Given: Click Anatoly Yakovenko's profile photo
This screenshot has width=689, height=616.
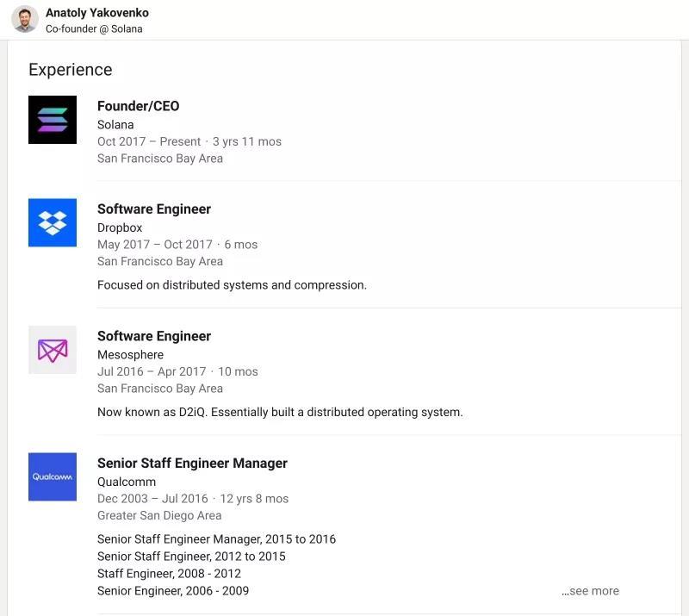Looking at the screenshot, I should click(25, 19).
